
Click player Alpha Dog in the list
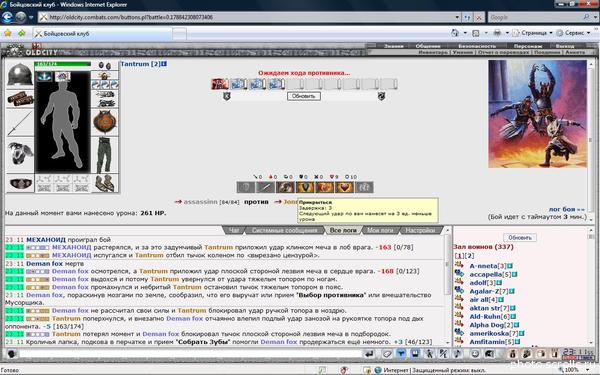click(x=486, y=325)
